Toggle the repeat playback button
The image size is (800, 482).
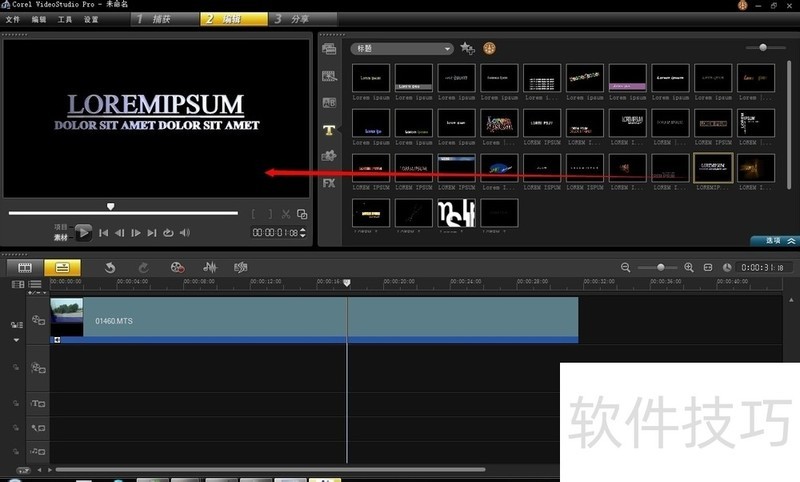point(168,233)
